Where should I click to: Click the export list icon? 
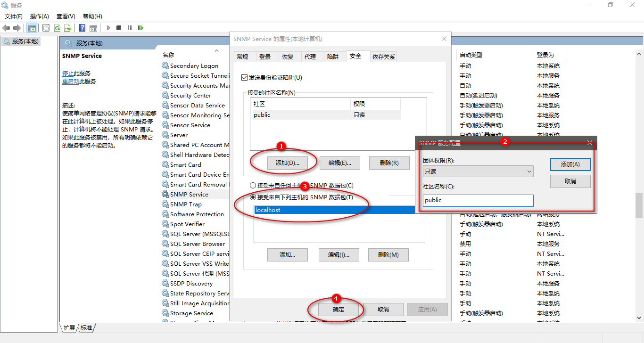coord(68,27)
